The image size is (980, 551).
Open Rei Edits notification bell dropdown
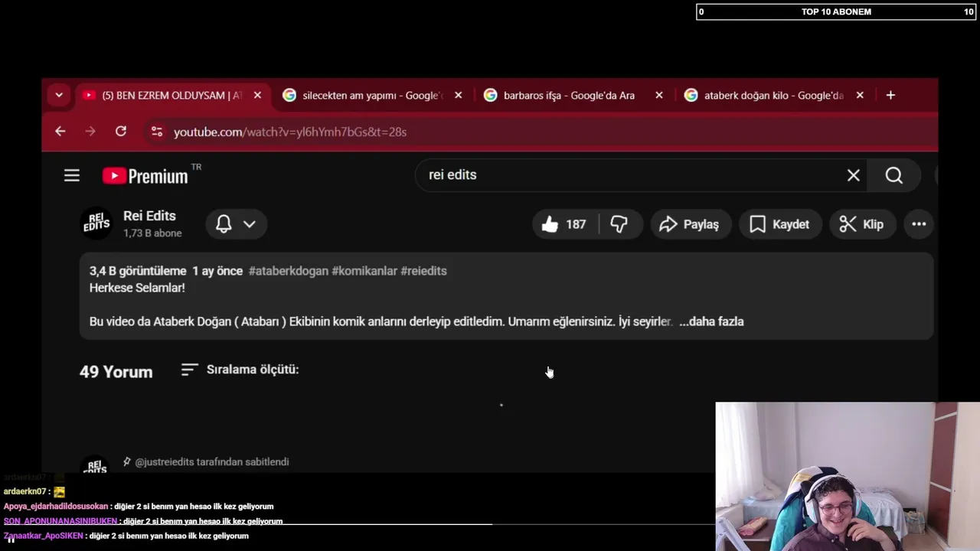click(236, 224)
